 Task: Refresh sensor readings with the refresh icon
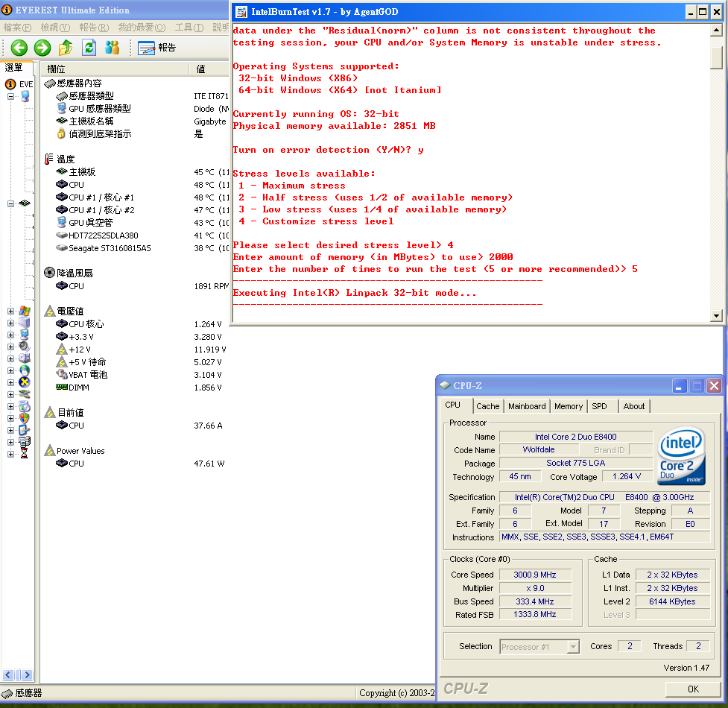tap(89, 48)
